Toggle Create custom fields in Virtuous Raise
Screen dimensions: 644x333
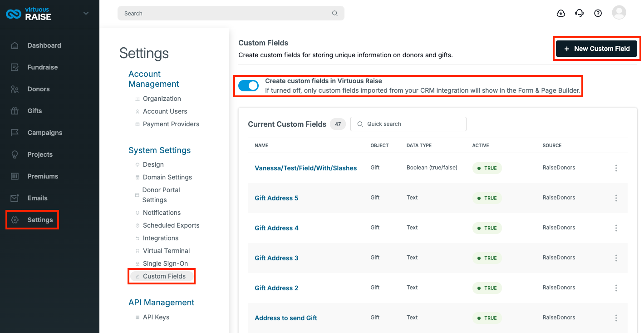248,85
